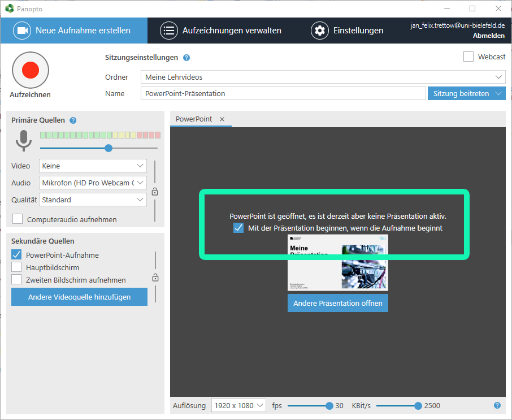Switch to Aufzeichnungen verwalten tab
This screenshot has width=512, height=420.
pyautogui.click(x=221, y=31)
